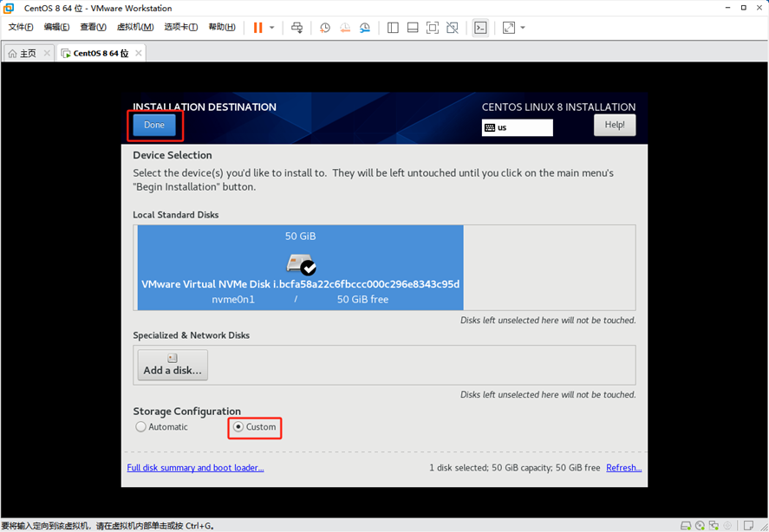
Task: Click the greyed-out sound card status icon
Action: (727, 526)
